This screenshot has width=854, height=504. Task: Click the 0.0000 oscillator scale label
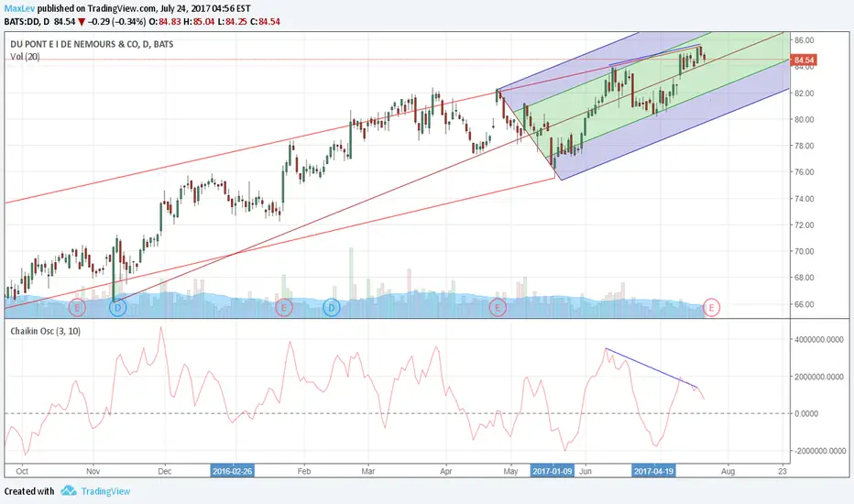(x=806, y=413)
